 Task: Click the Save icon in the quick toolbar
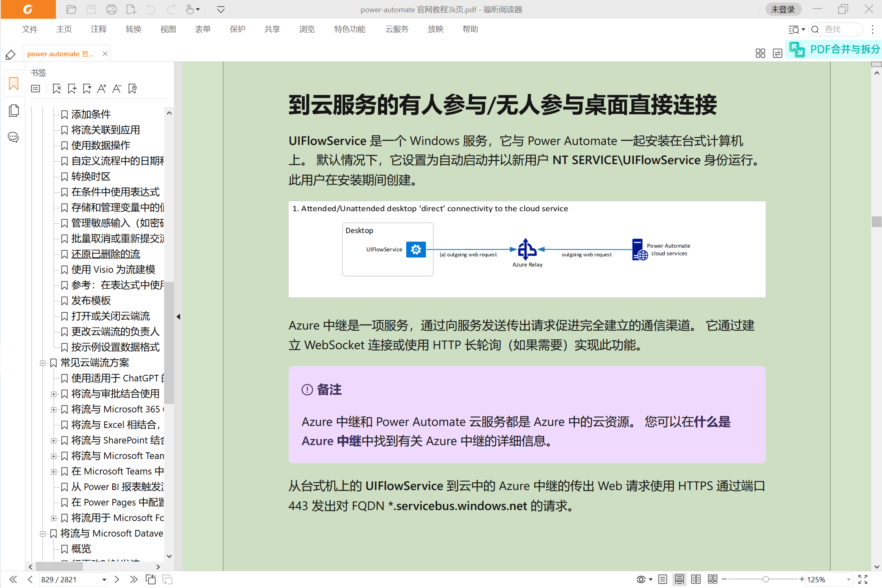(91, 9)
